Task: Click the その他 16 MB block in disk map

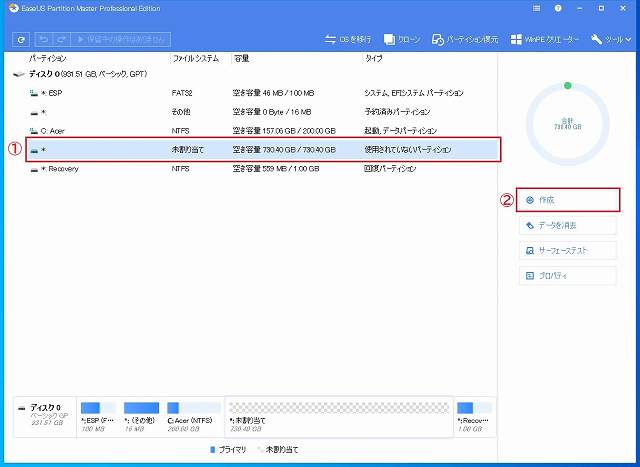Action: click(141, 417)
